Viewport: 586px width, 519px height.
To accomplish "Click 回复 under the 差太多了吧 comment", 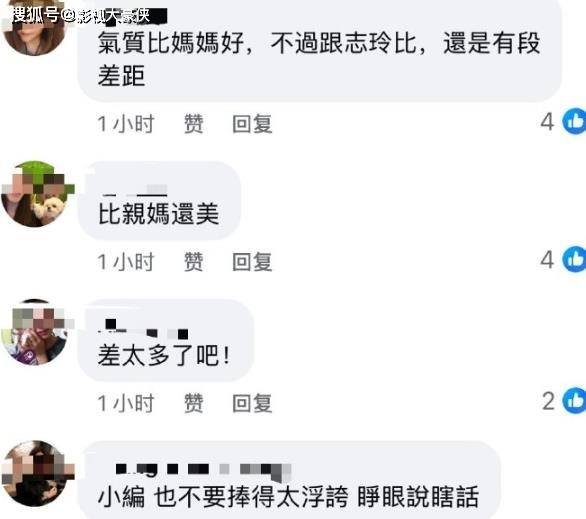I will click(252, 403).
